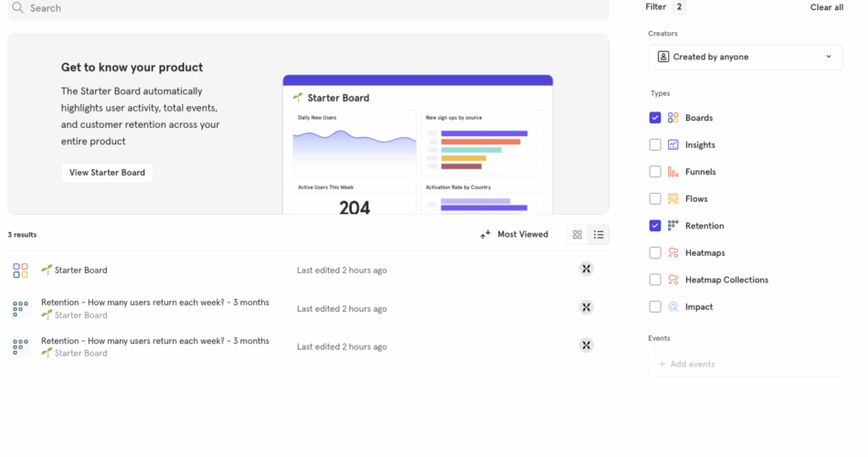This screenshot has height=457, width=868.
Task: Open the Created by anyone dropdown
Action: (x=746, y=57)
